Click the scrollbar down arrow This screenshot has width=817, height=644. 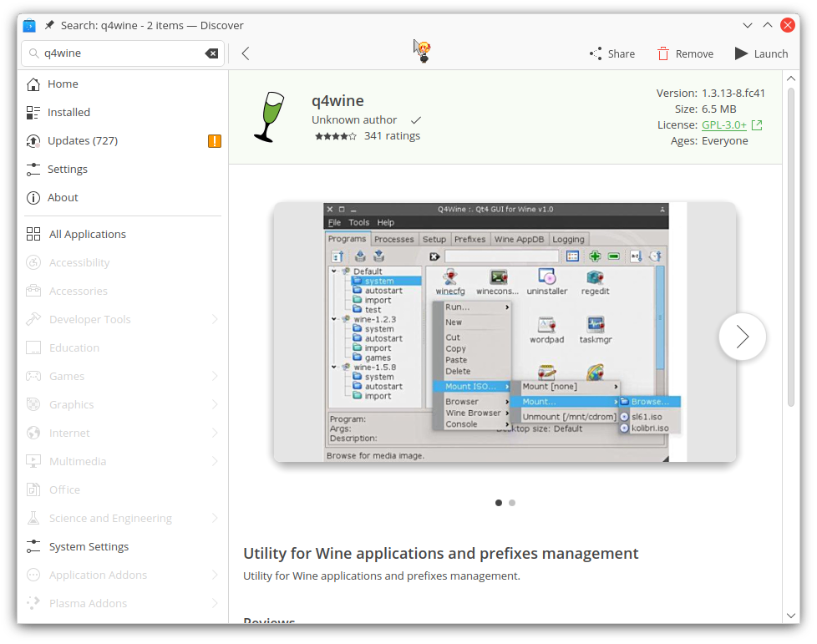pyautogui.click(x=791, y=616)
